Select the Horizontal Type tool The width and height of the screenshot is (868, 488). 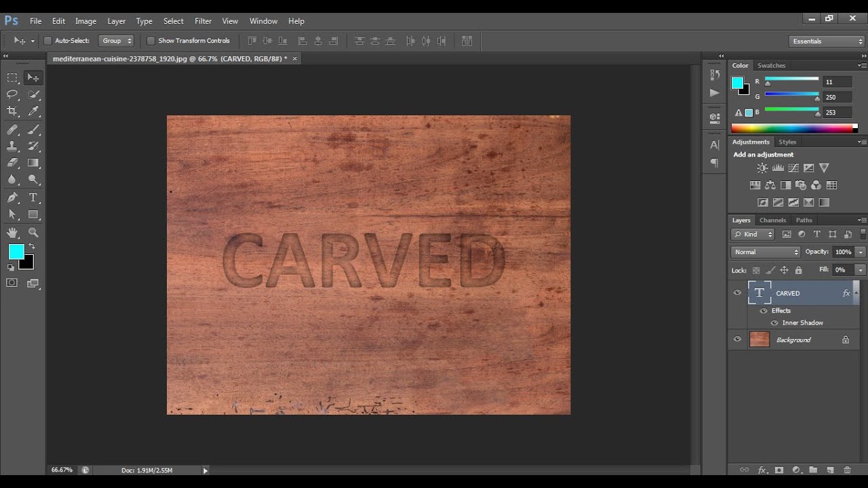click(33, 197)
